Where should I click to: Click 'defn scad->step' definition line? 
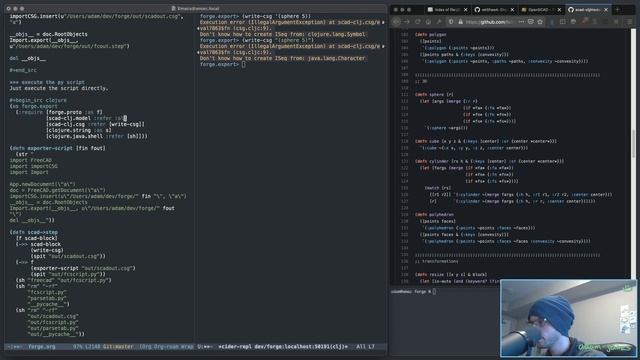[33, 232]
